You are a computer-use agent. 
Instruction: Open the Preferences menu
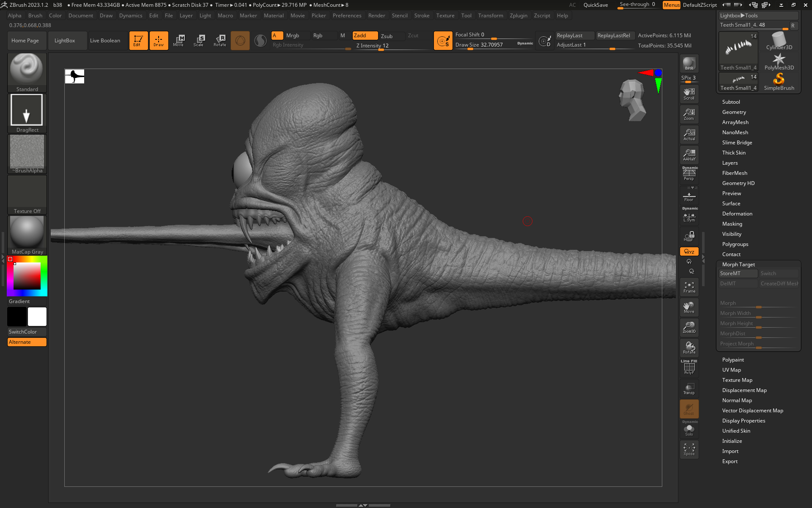347,16
